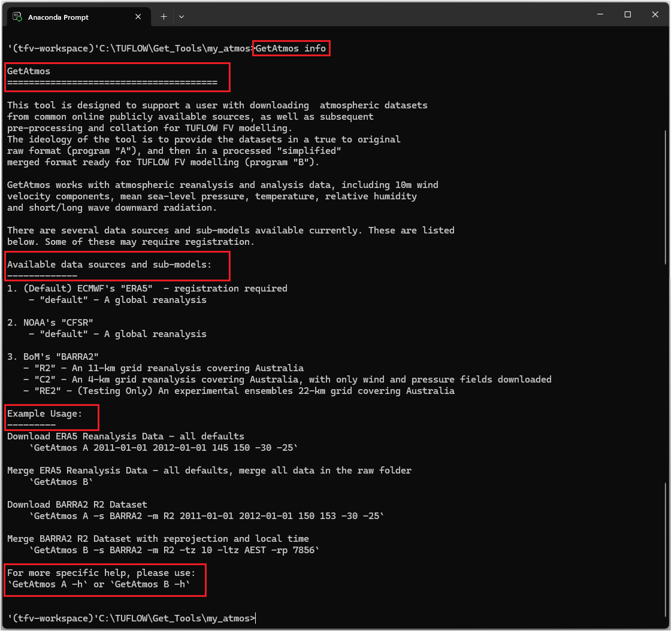Click the Anaconda Prompt tab icon
The width and height of the screenshot is (672, 631).
pos(18,17)
